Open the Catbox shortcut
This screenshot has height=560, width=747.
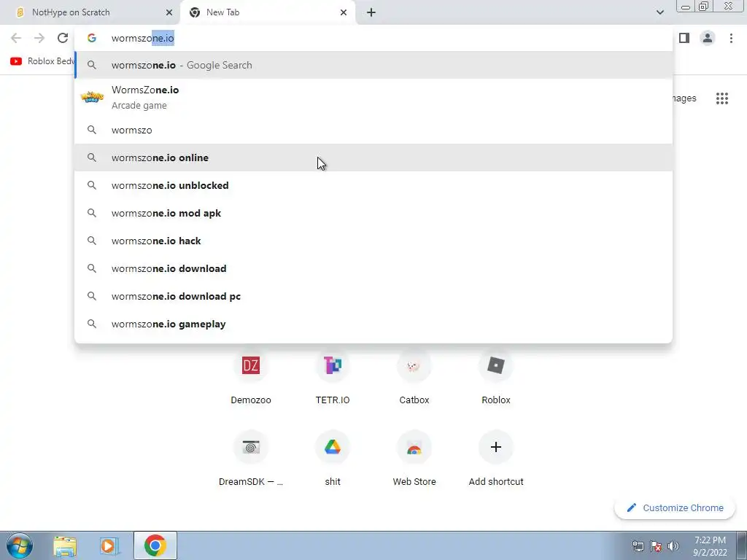tap(414, 378)
